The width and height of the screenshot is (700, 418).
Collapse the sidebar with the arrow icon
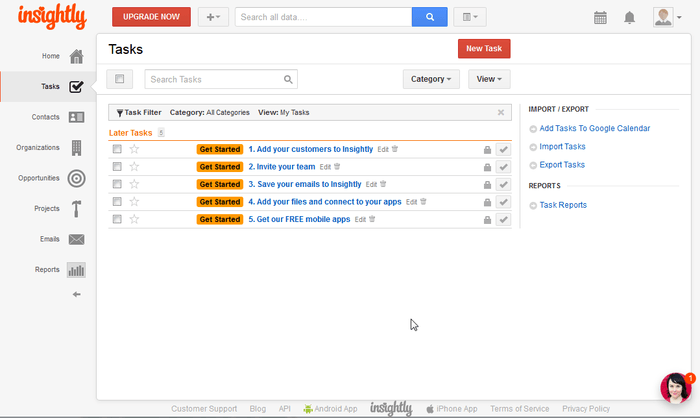coord(76,294)
